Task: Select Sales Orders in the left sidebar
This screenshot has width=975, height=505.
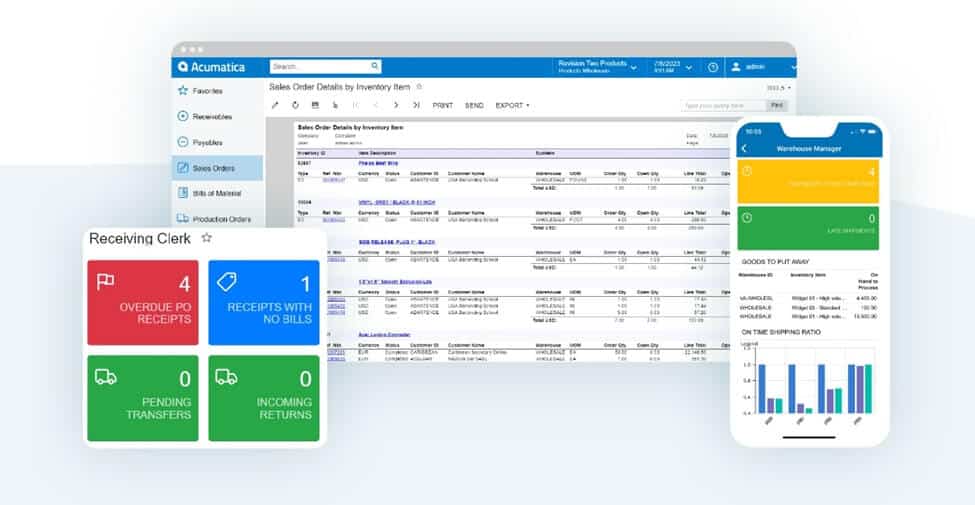Action: (x=217, y=168)
